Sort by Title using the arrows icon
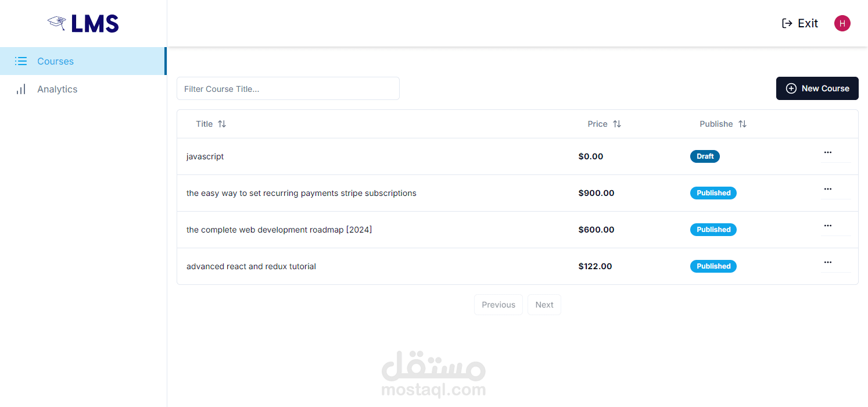The height and width of the screenshot is (407, 868). 222,124
